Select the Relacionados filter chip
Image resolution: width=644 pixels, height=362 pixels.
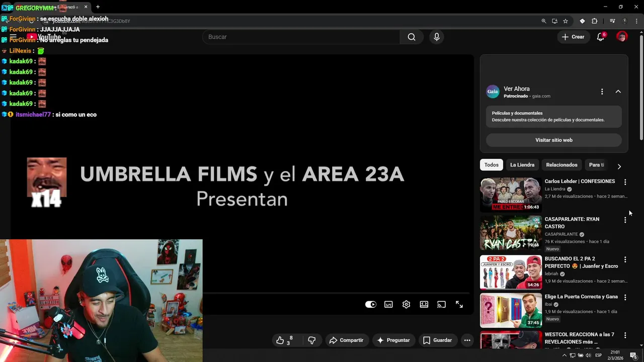(x=561, y=165)
